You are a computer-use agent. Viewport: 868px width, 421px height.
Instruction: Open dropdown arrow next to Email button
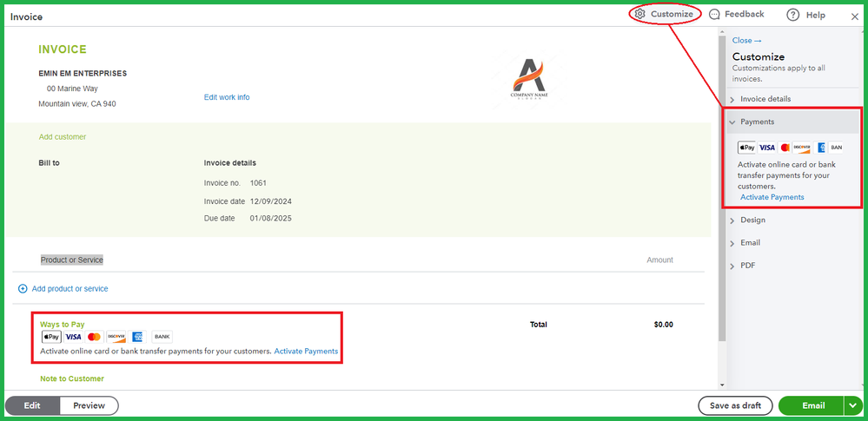coord(852,405)
